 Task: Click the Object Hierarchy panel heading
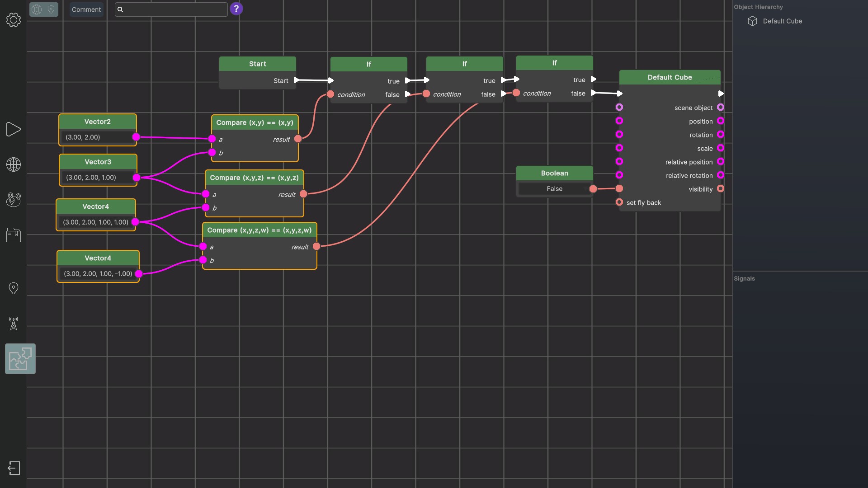(x=758, y=7)
